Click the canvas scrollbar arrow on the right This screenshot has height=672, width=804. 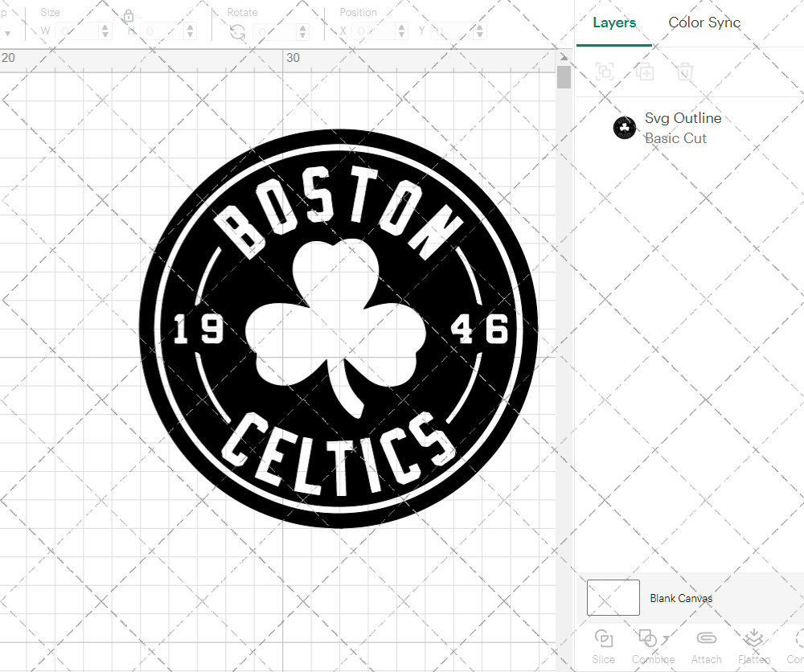click(564, 57)
